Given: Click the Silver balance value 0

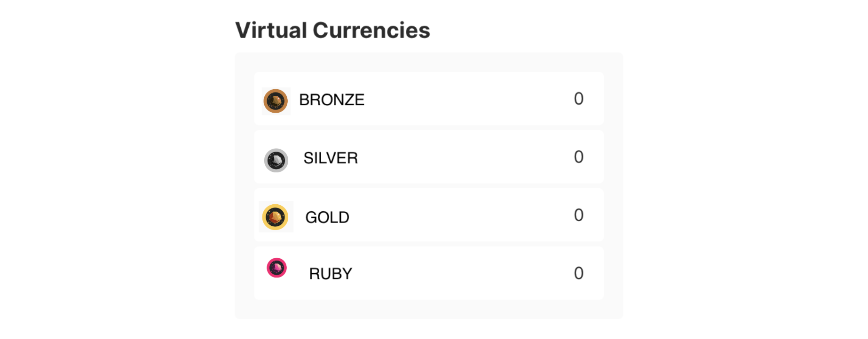Looking at the screenshot, I should coord(578,157).
